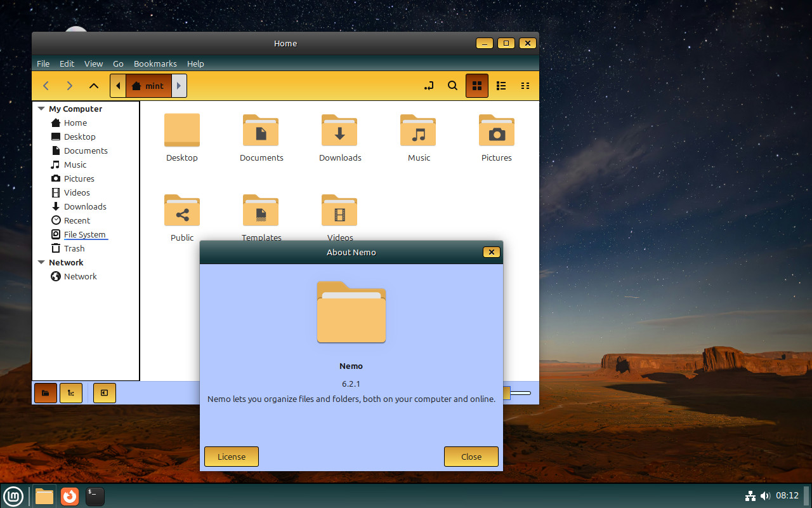Select the Pictures folder icon
The height and width of the screenshot is (508, 812).
click(497, 130)
